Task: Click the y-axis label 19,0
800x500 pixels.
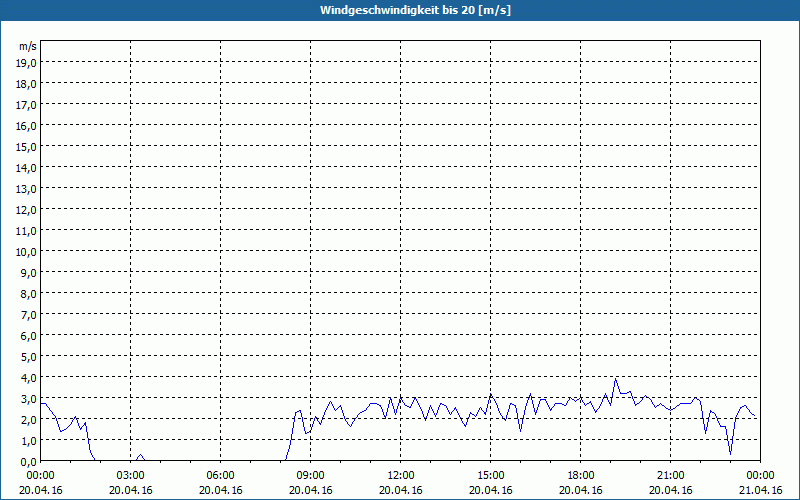Action: click(26, 63)
